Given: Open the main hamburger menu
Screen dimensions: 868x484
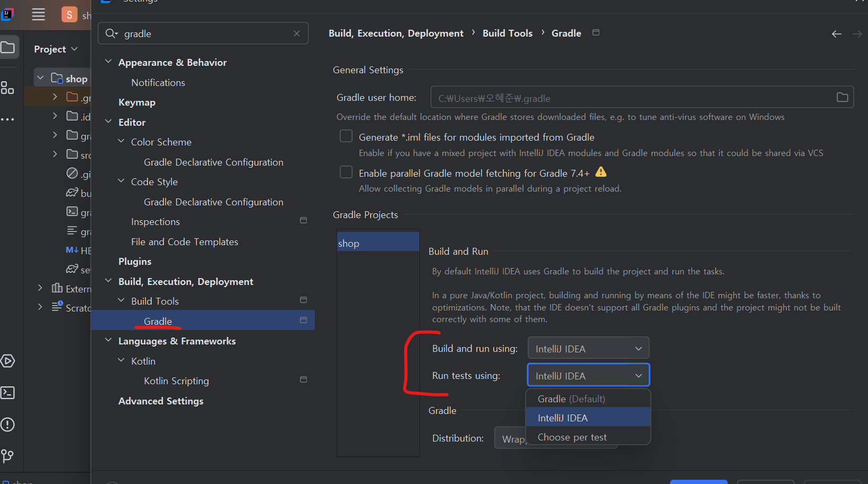Looking at the screenshot, I should click(x=38, y=14).
